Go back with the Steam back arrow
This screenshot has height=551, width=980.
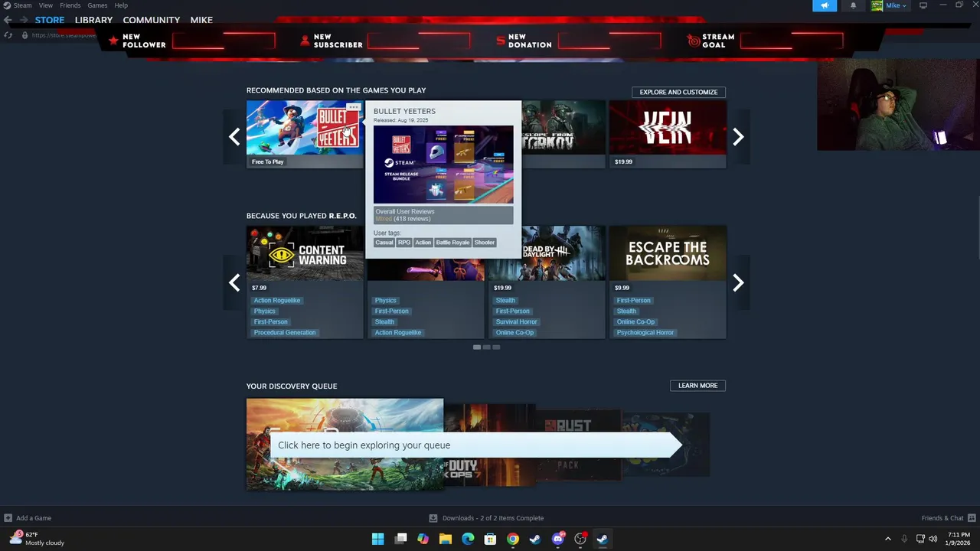coord(8,20)
